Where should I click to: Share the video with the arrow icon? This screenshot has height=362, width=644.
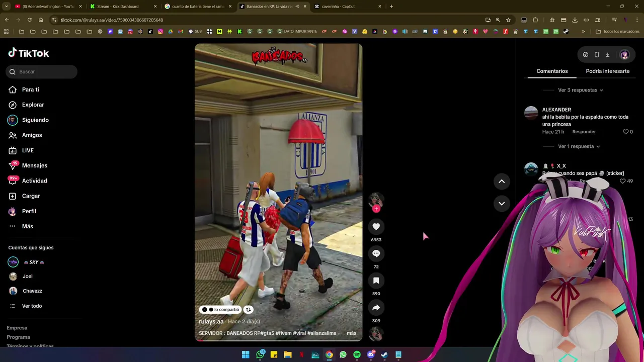[x=376, y=308]
